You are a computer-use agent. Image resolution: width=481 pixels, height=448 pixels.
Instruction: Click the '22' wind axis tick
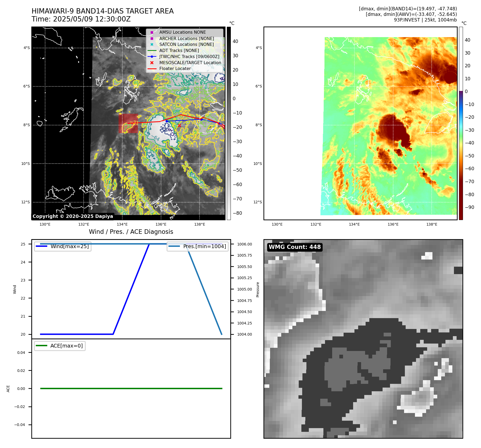(23, 298)
